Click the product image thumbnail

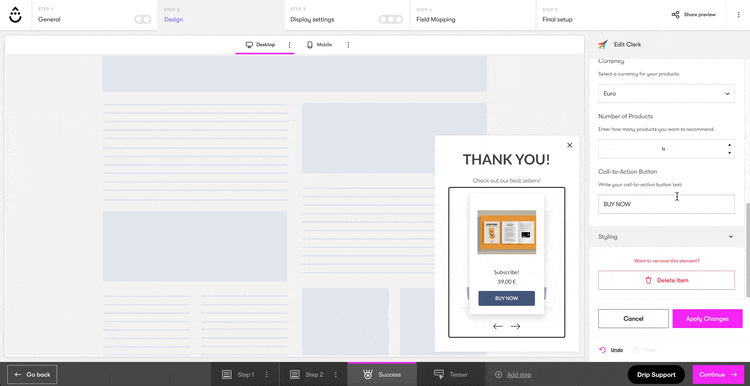click(x=507, y=232)
